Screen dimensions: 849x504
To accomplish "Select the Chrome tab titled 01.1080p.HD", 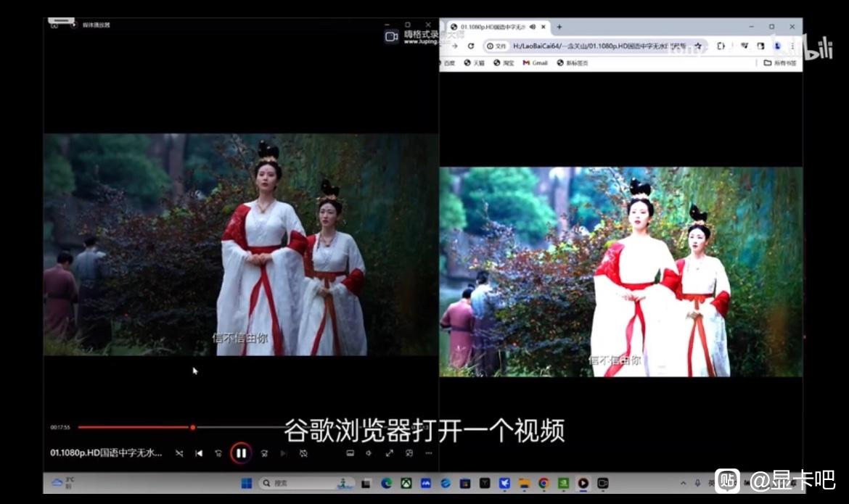I will (x=492, y=27).
